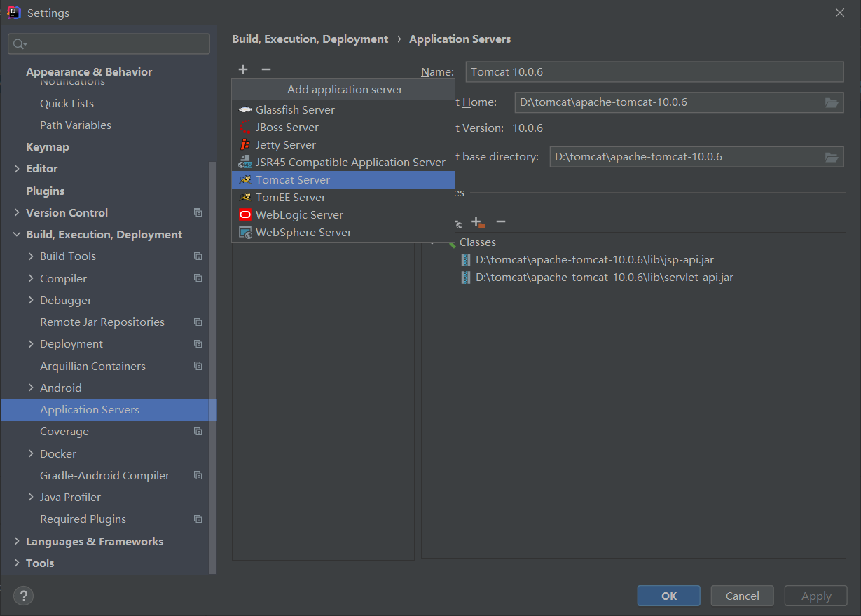Browse folder for Tomcat base directory
861x616 pixels.
(832, 157)
